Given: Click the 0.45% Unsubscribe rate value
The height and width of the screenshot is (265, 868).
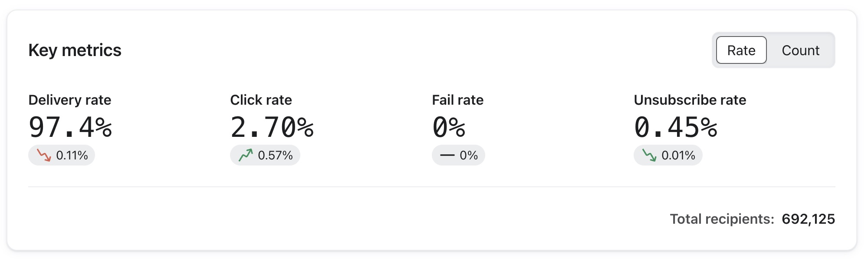Looking at the screenshot, I should click(676, 127).
